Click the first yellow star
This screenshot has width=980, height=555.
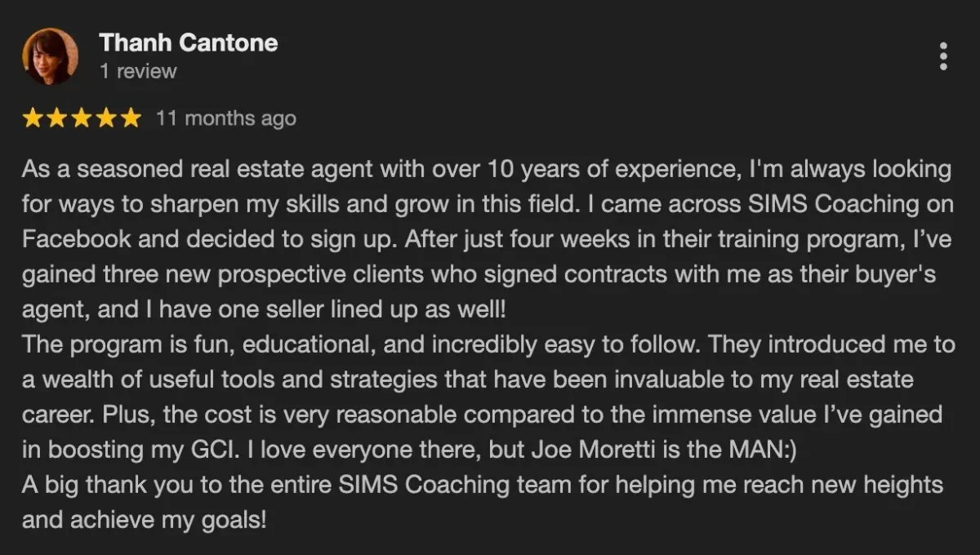click(33, 118)
